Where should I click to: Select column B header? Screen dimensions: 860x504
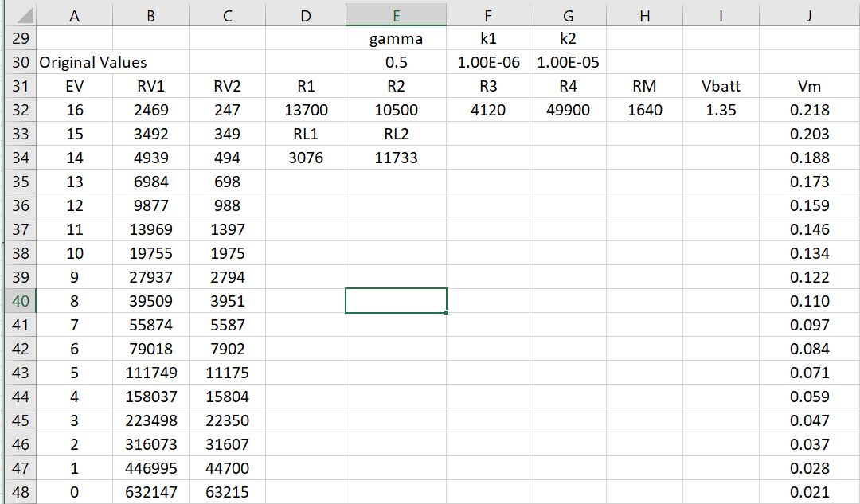pyautogui.click(x=150, y=16)
